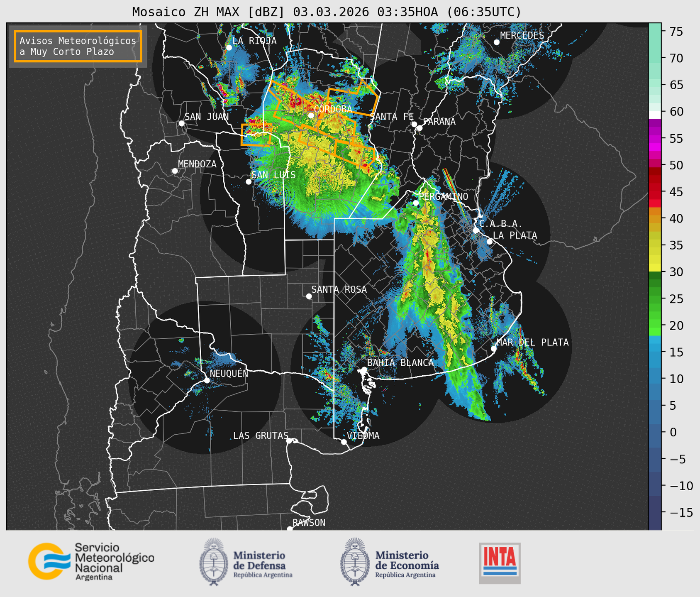Click the Ministerio de Economía emblem
700x597 pixels.
[355, 562]
